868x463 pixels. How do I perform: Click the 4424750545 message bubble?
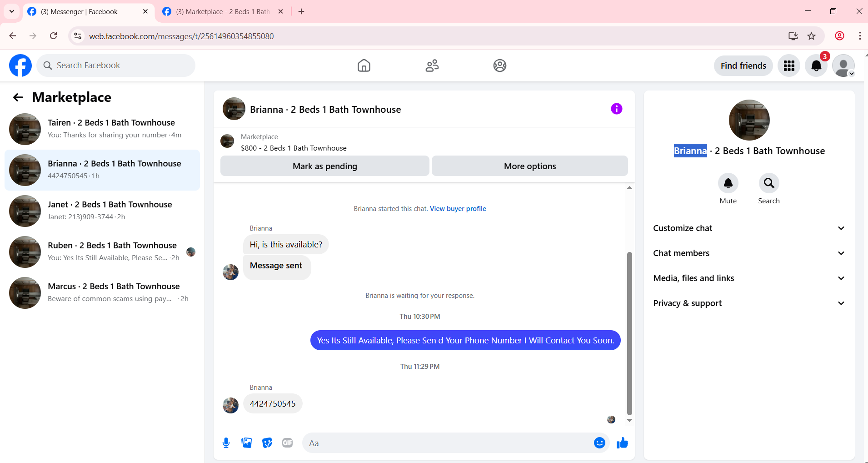[273, 404]
